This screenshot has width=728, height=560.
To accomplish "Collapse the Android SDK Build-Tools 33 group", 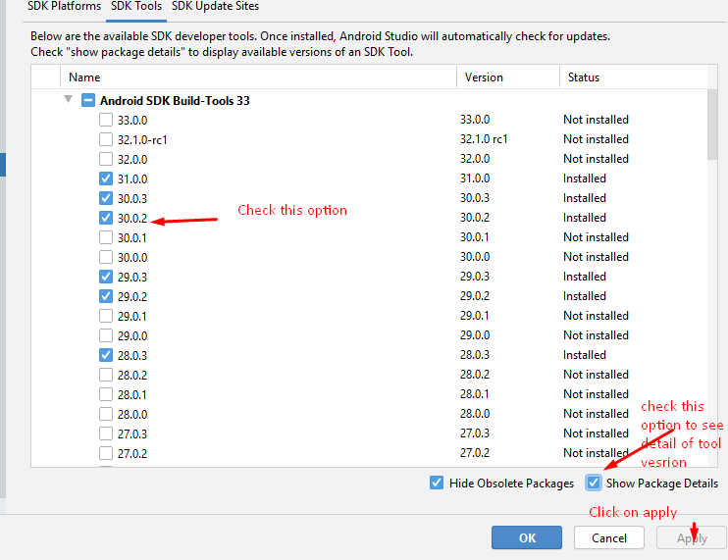I will coord(69,99).
